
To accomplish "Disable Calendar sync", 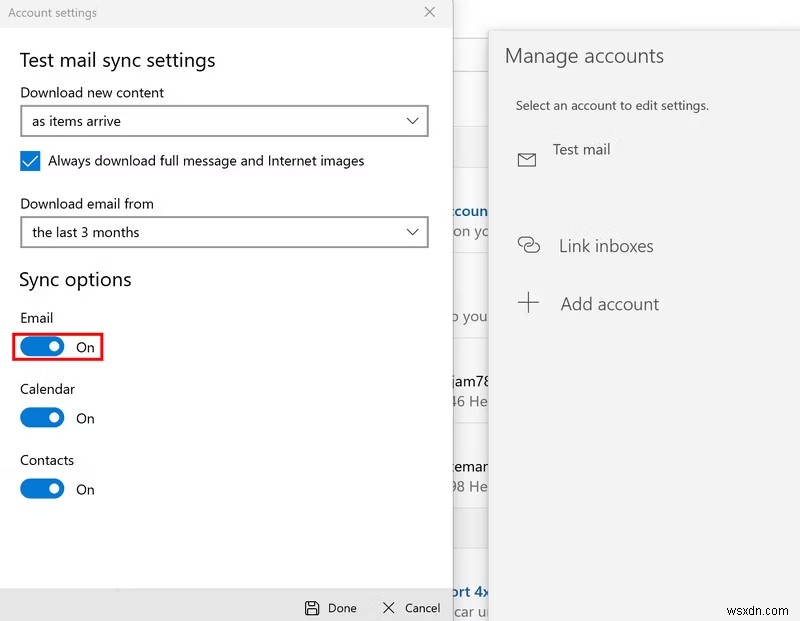I will coord(42,418).
